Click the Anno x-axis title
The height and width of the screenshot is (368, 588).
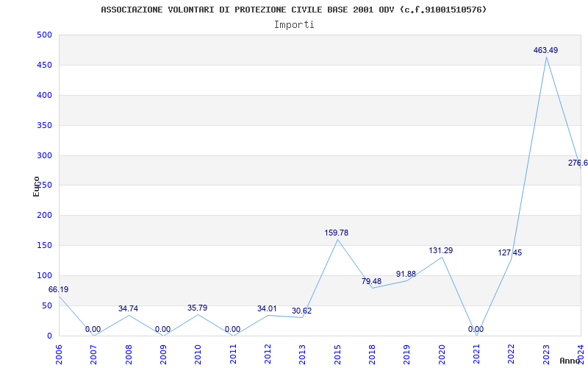click(x=572, y=361)
